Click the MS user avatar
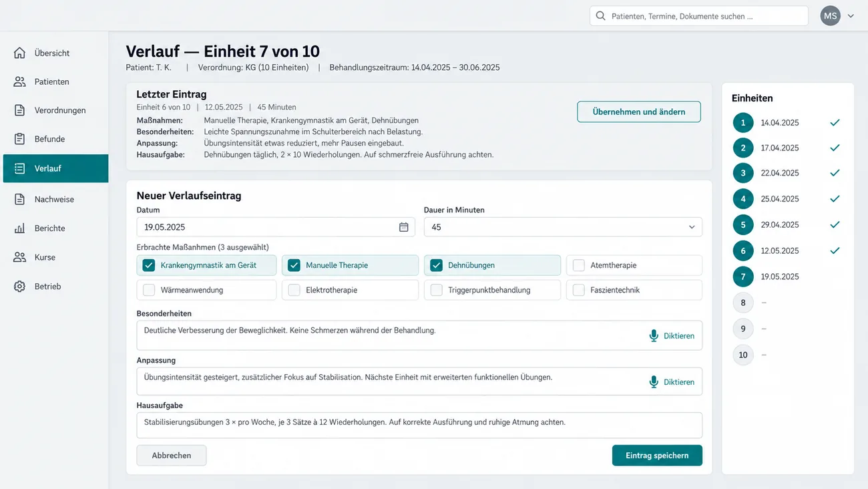This screenshot has width=868, height=489. [830, 16]
